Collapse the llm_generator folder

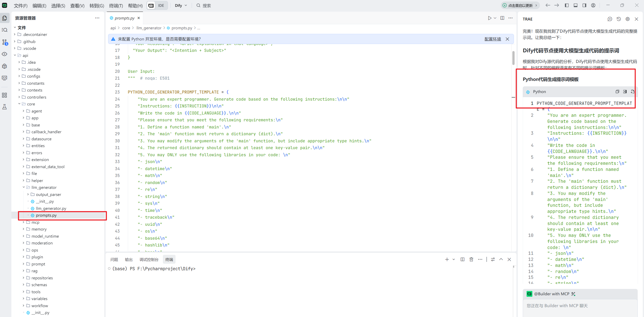tap(23, 187)
